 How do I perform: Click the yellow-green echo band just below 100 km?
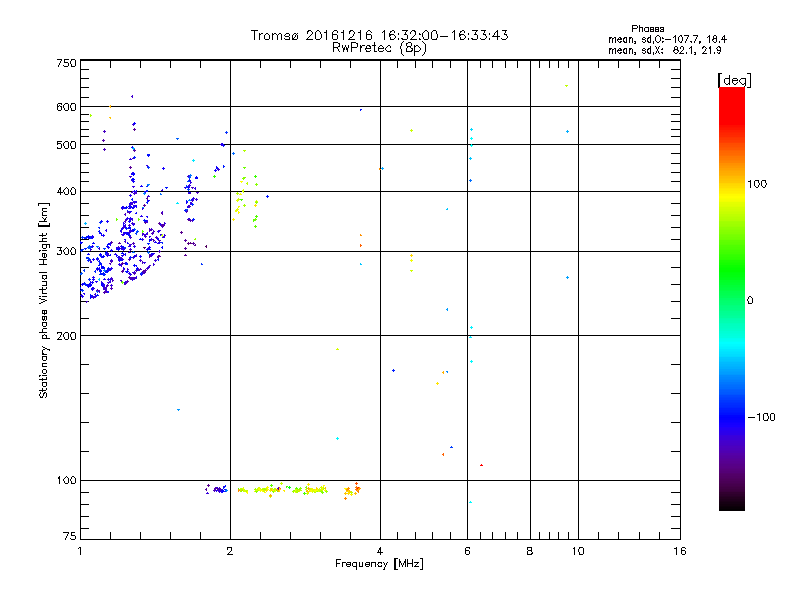pyautogui.click(x=283, y=490)
